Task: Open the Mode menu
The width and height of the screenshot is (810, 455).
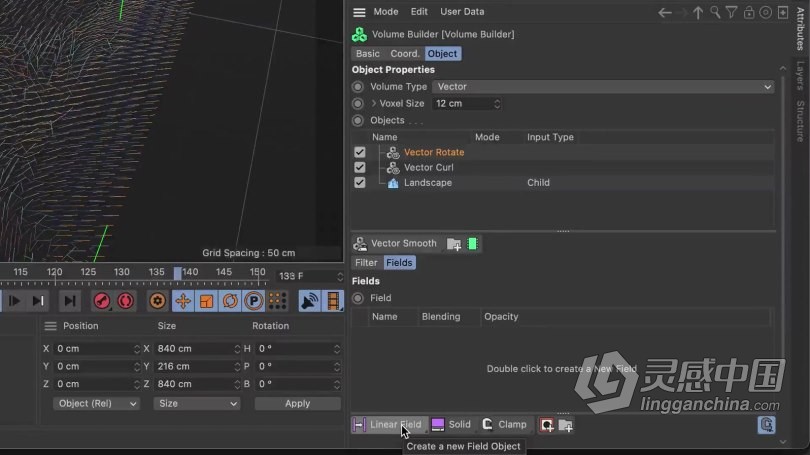Action: (386, 12)
